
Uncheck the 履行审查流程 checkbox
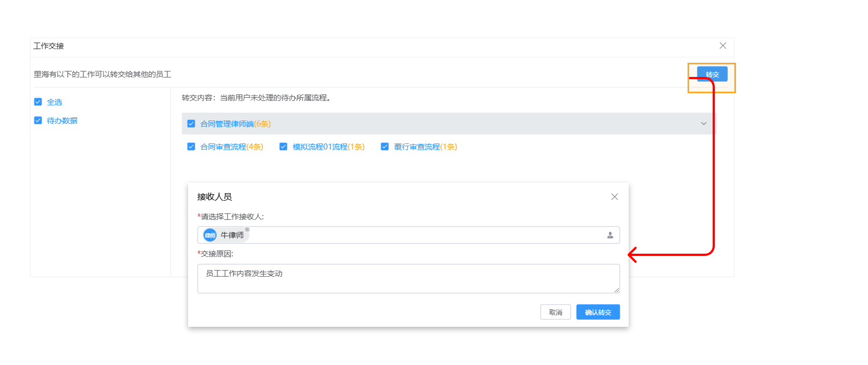(385, 147)
